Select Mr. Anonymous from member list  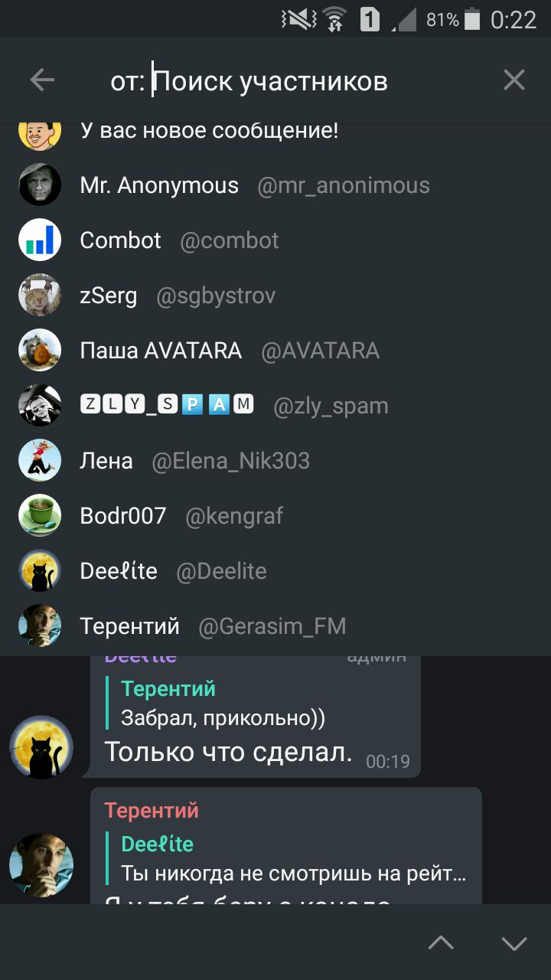click(275, 185)
